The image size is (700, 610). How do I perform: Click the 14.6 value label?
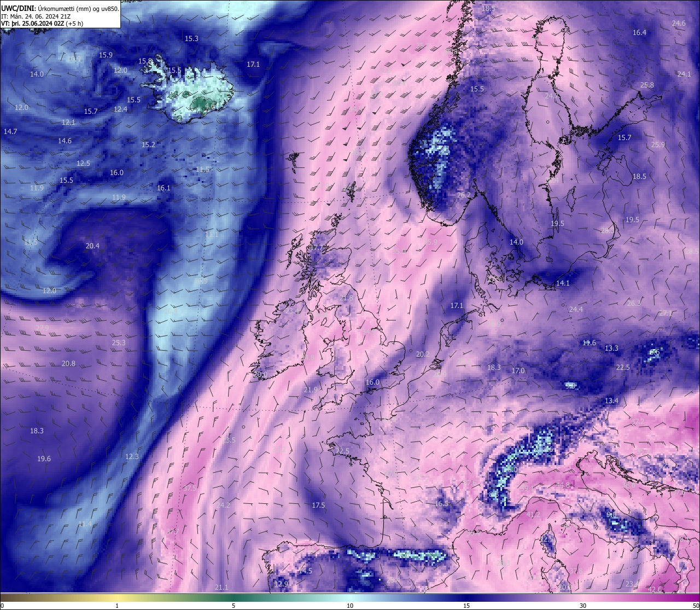click(65, 141)
